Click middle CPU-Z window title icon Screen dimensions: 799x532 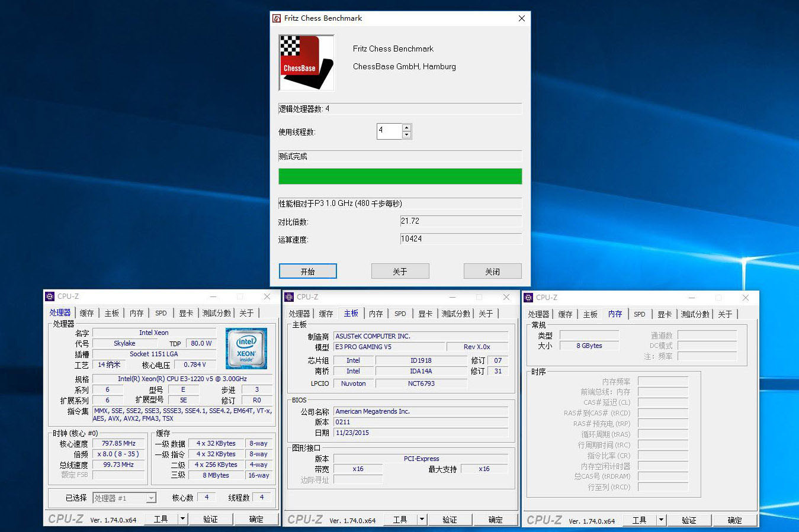pyautogui.click(x=289, y=297)
